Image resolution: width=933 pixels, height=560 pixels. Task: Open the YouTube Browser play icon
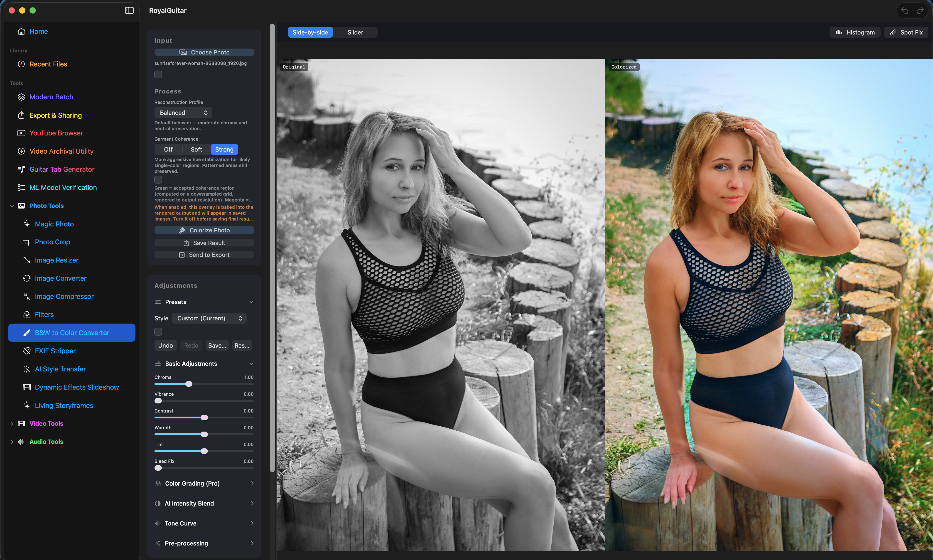[x=22, y=133]
